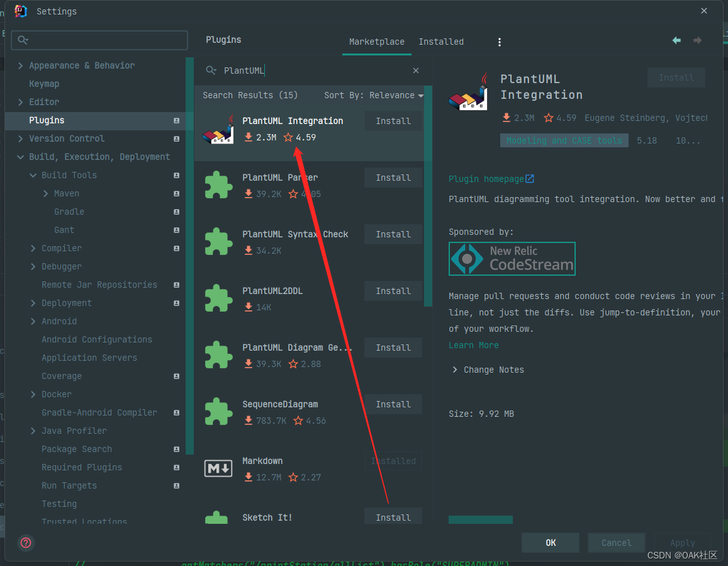Click the project-level icon beside Version Control

coord(176,139)
